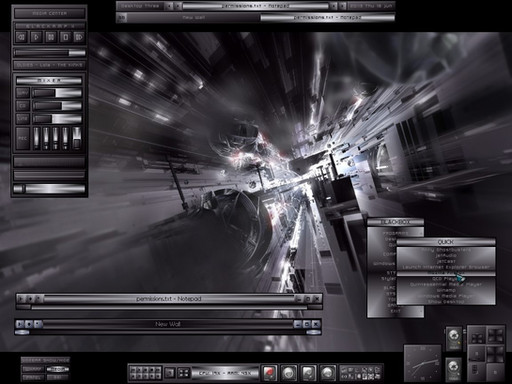
Task: Expand the Exit submenu in Blackbox menu
Action: click(x=395, y=311)
